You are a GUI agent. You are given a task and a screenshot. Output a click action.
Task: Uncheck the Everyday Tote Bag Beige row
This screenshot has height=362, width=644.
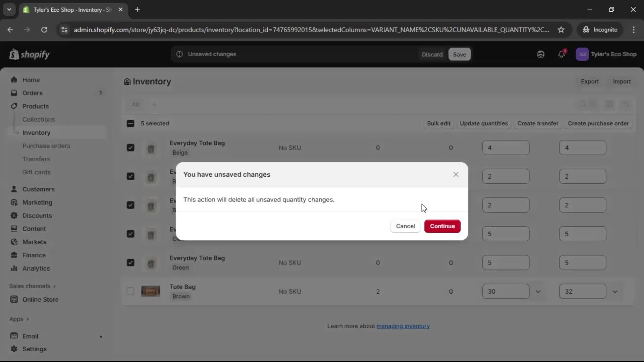pyautogui.click(x=130, y=147)
